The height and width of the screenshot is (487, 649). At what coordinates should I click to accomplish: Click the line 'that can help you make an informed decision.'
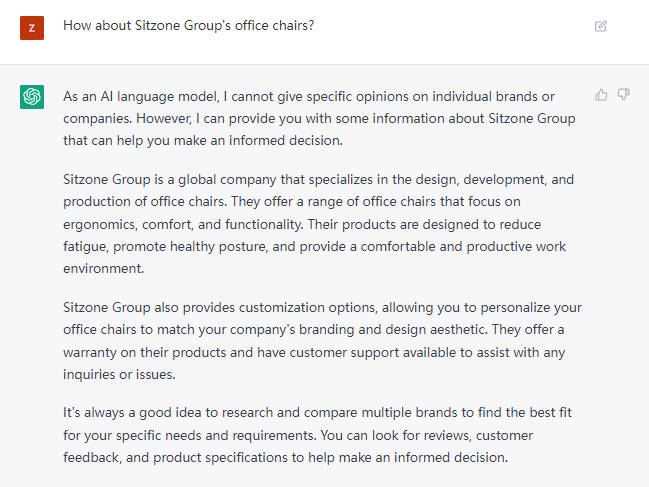point(203,141)
